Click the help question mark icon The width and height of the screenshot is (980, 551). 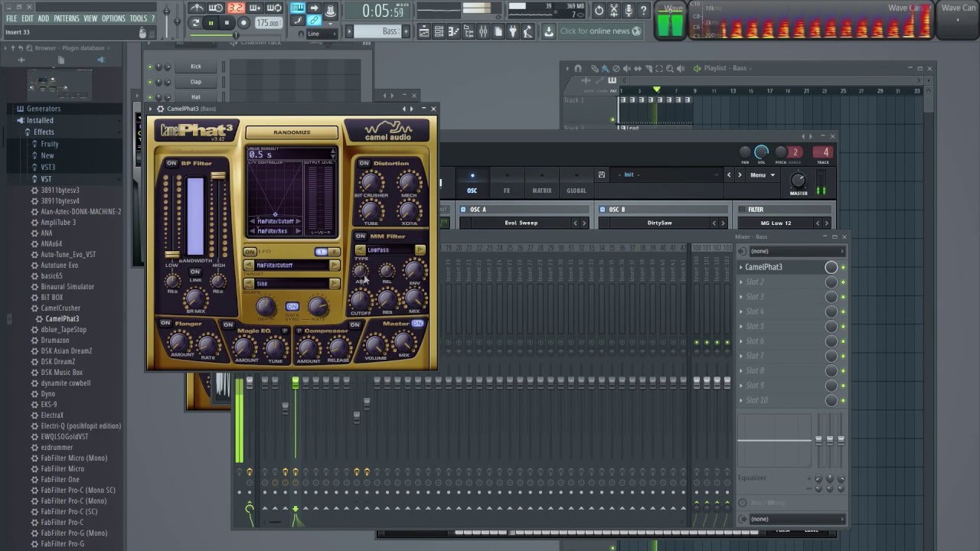[x=643, y=10]
